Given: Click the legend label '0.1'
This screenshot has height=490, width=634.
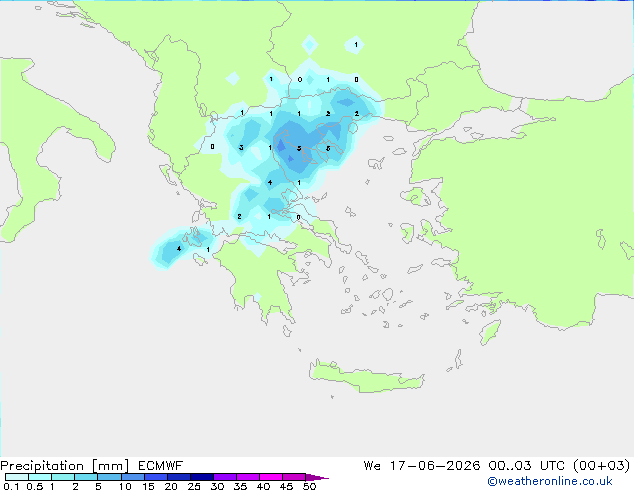Looking at the screenshot, I should tap(11, 486).
